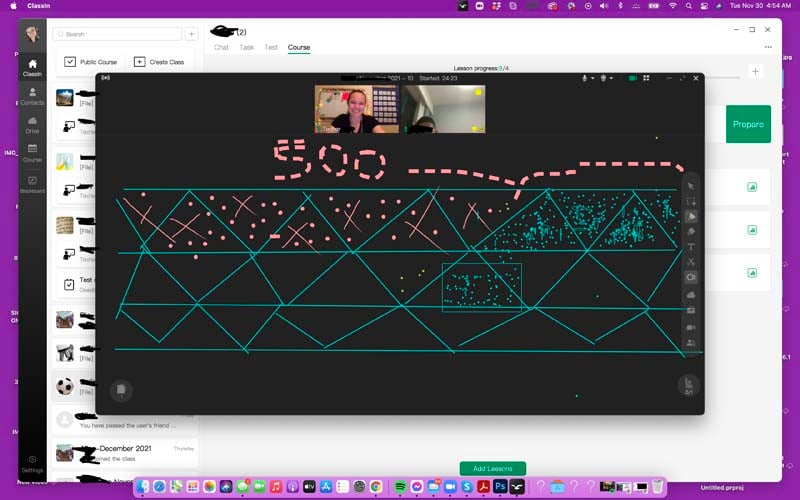800x500 pixels.
Task: Open Drive in the left sidebar
Action: coord(33,124)
